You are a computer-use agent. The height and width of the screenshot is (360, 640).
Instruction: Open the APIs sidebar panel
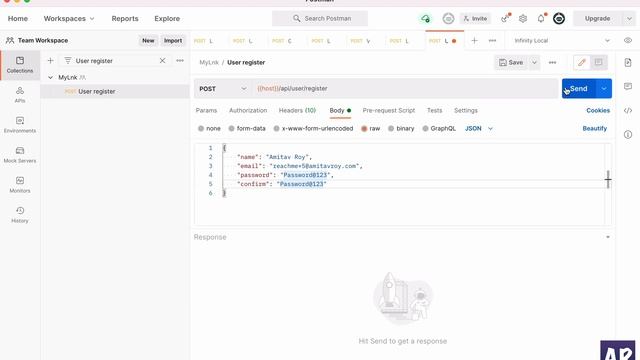click(20, 95)
